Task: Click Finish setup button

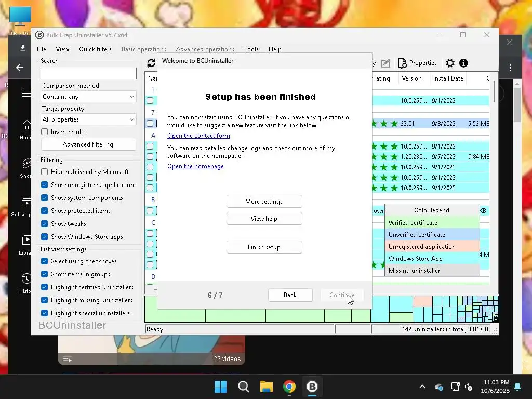Action: tap(264, 247)
